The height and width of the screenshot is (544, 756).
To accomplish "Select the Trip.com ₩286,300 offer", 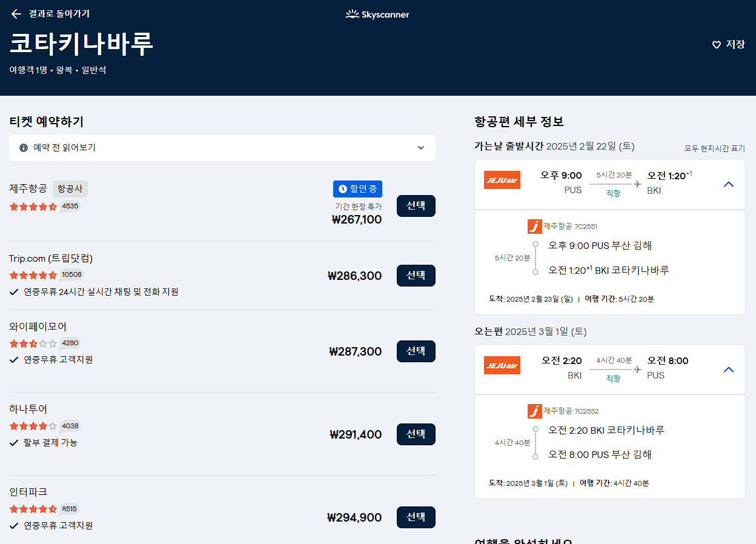I will tap(416, 276).
